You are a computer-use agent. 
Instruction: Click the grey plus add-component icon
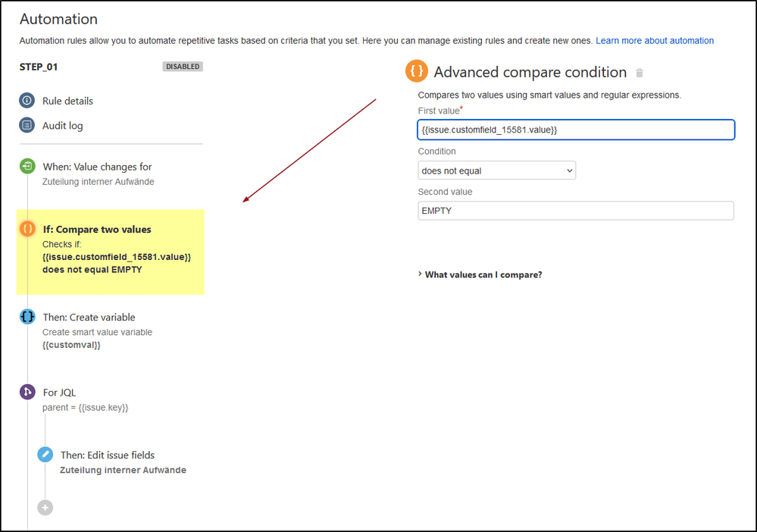click(x=45, y=508)
